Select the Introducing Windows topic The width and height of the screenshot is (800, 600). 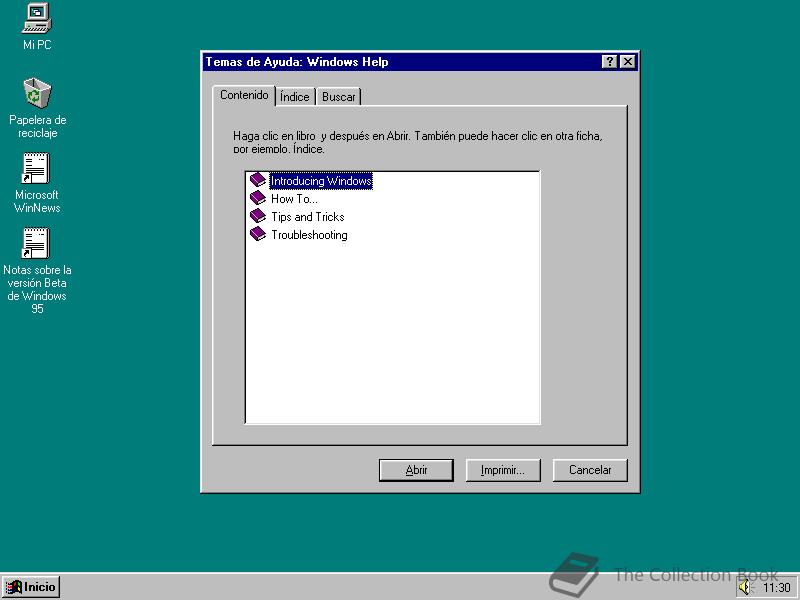(321, 181)
